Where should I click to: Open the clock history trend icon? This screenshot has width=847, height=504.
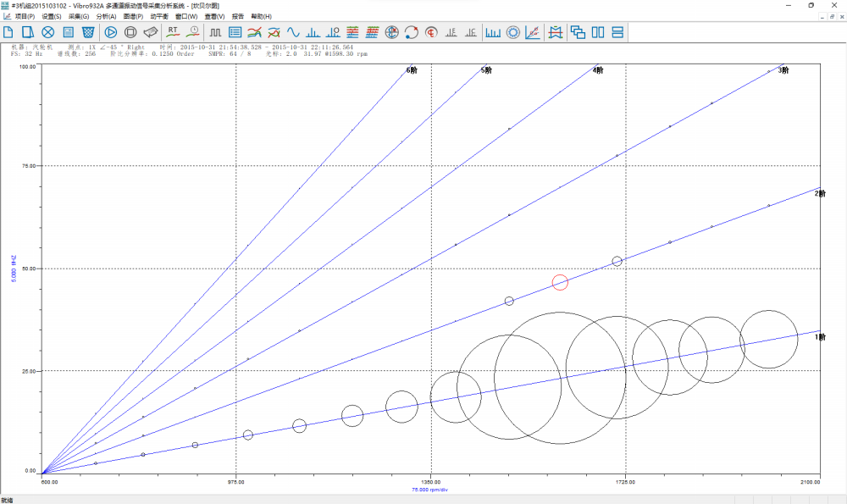(x=193, y=32)
